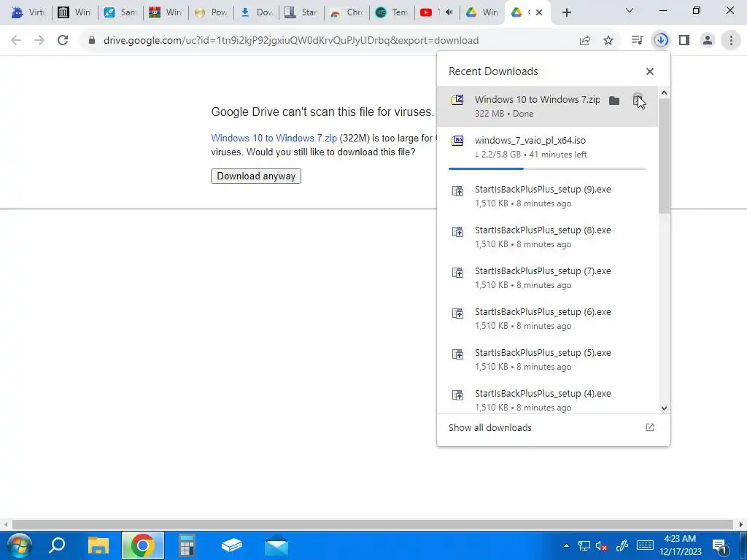Screen dimensions: 747x560
Task: Open a new browser tab
Action: pos(566,12)
